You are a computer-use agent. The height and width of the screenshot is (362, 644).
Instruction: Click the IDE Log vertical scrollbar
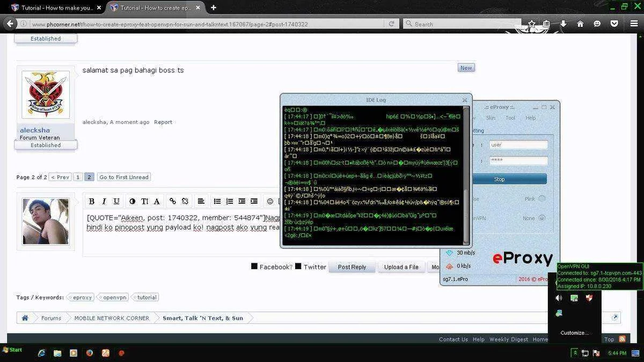tap(466, 174)
